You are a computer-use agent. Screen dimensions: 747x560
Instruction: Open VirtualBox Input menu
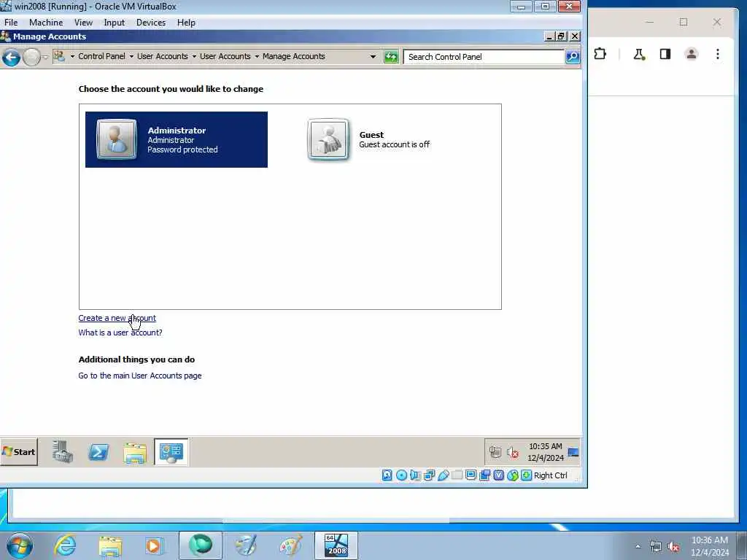(115, 23)
